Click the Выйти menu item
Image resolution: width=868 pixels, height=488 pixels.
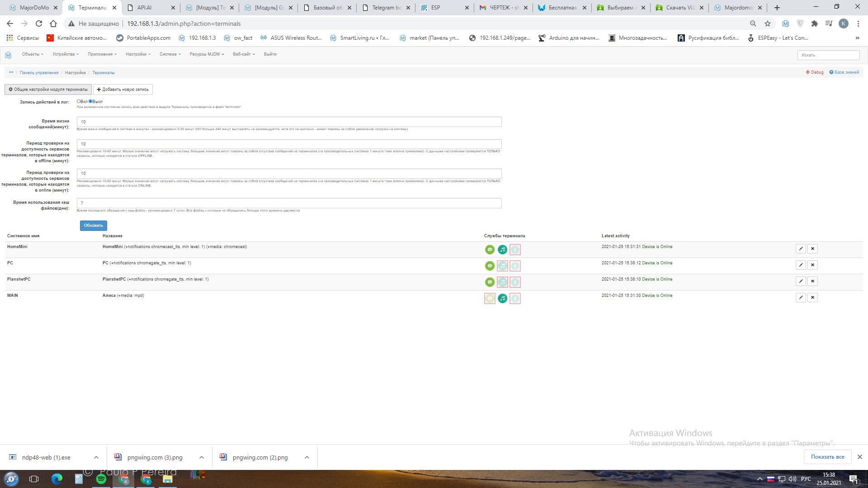pos(270,54)
